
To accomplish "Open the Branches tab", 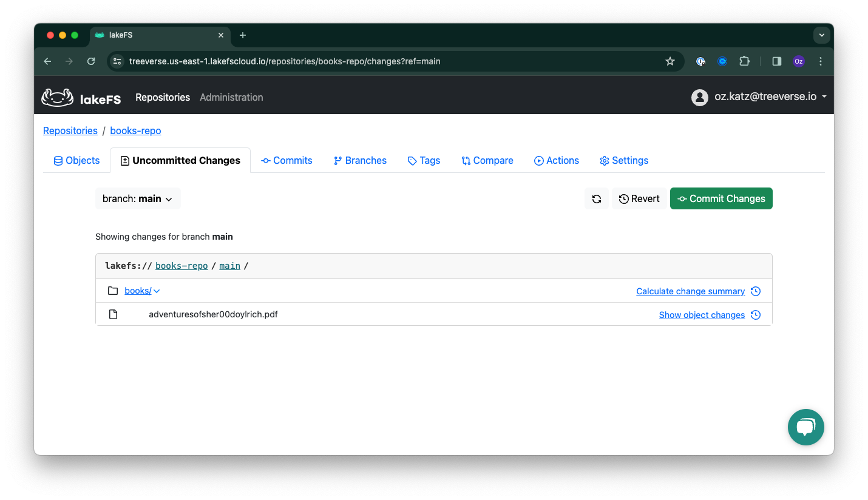I will (360, 160).
